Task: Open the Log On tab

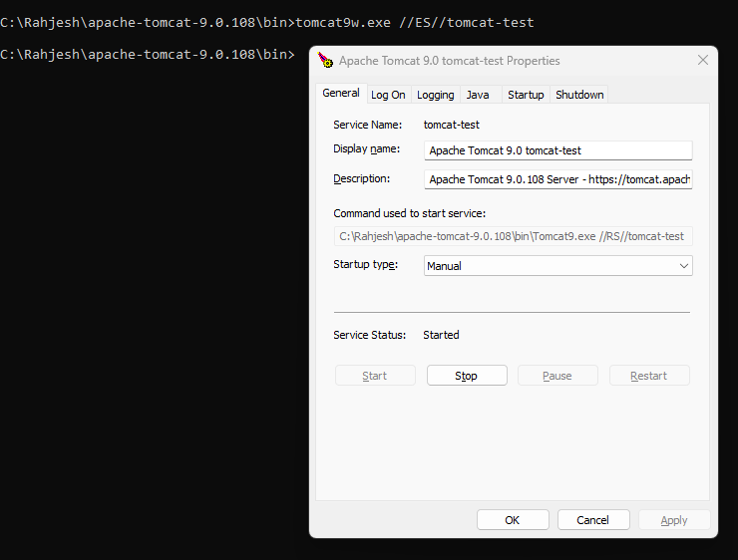Action: pos(388,95)
